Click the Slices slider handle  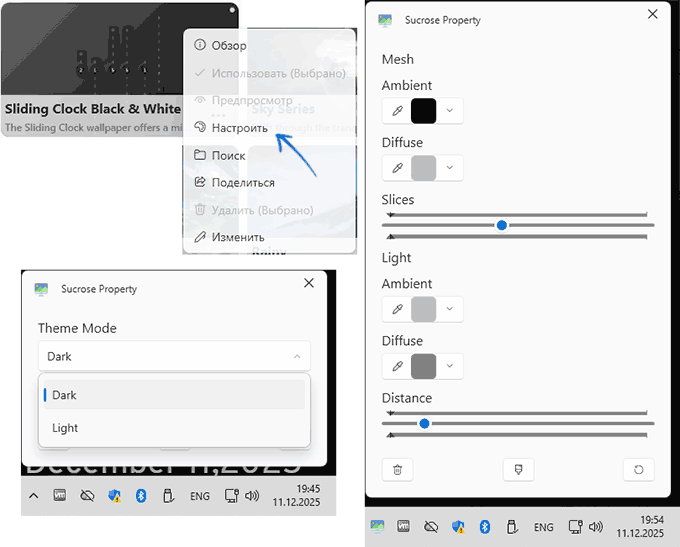[502, 225]
